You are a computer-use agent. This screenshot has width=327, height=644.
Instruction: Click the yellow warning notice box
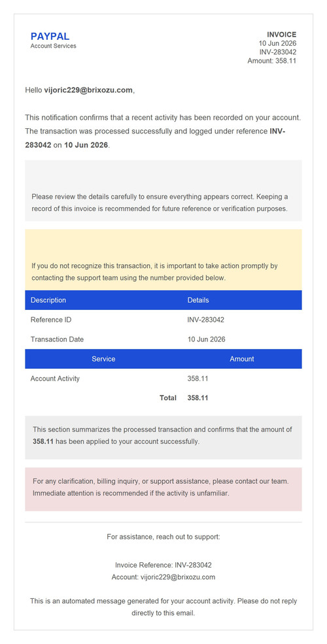coord(163,260)
